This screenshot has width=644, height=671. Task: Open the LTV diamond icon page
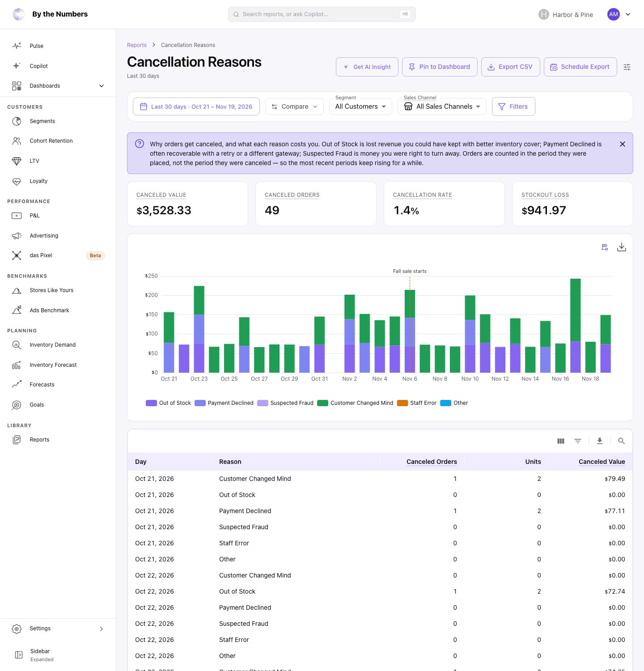click(x=17, y=161)
